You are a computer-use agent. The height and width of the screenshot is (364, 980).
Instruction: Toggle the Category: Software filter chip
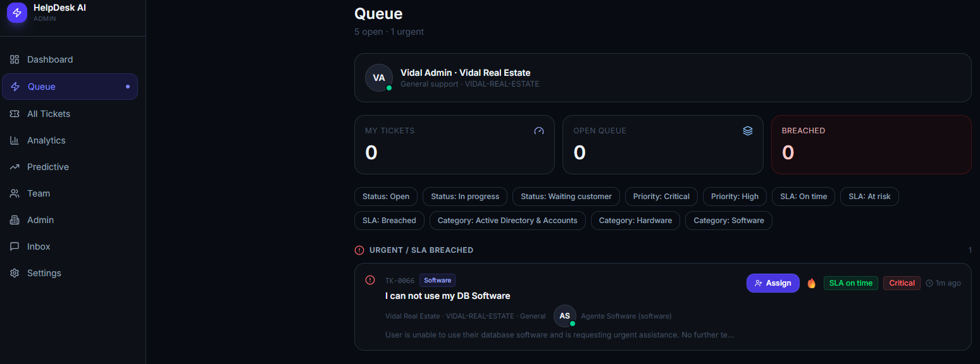point(729,221)
